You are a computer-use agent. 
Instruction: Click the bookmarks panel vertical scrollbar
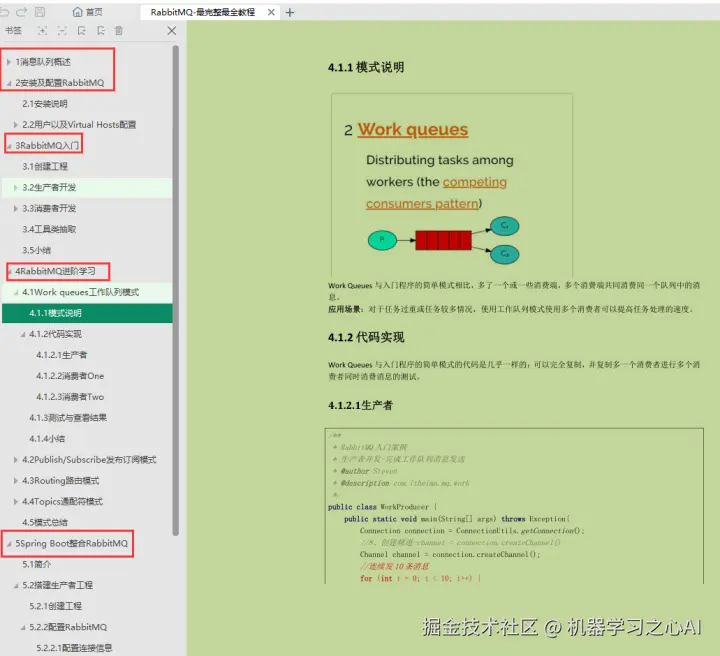(175, 290)
